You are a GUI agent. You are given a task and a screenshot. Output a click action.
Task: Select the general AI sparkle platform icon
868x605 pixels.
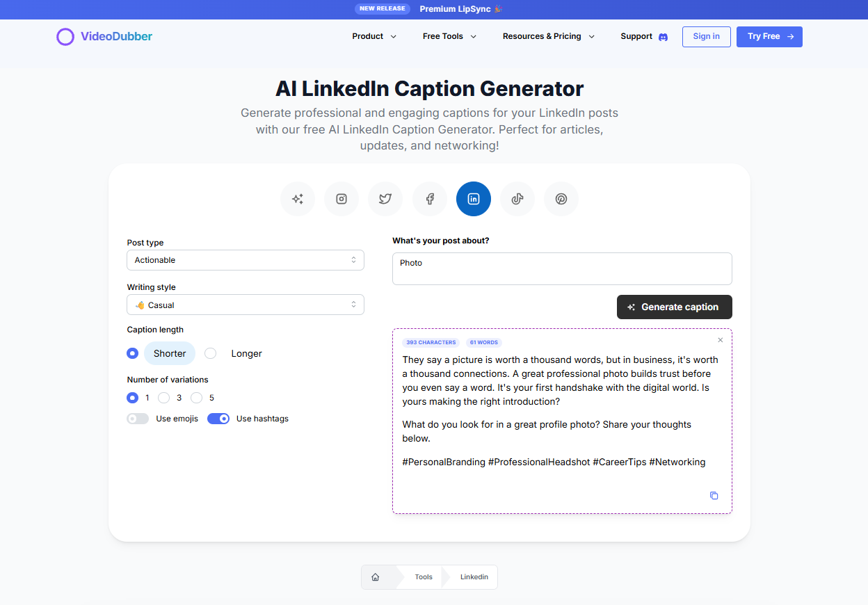[298, 199]
